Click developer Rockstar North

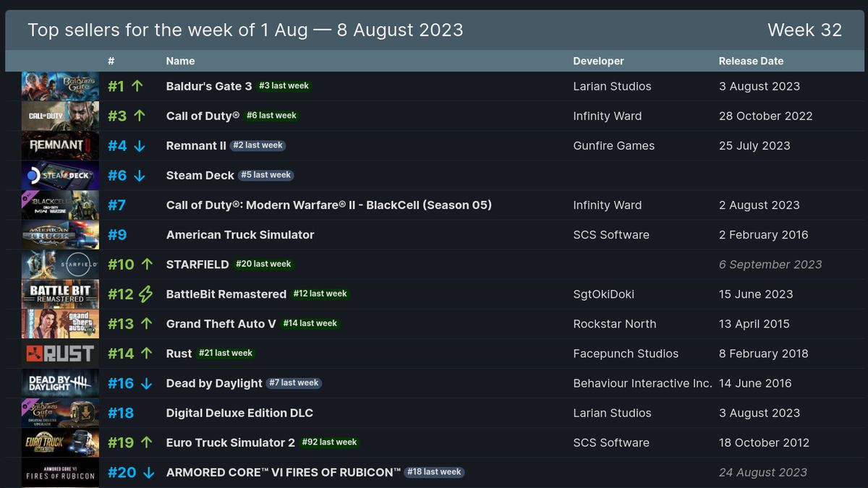(x=615, y=324)
